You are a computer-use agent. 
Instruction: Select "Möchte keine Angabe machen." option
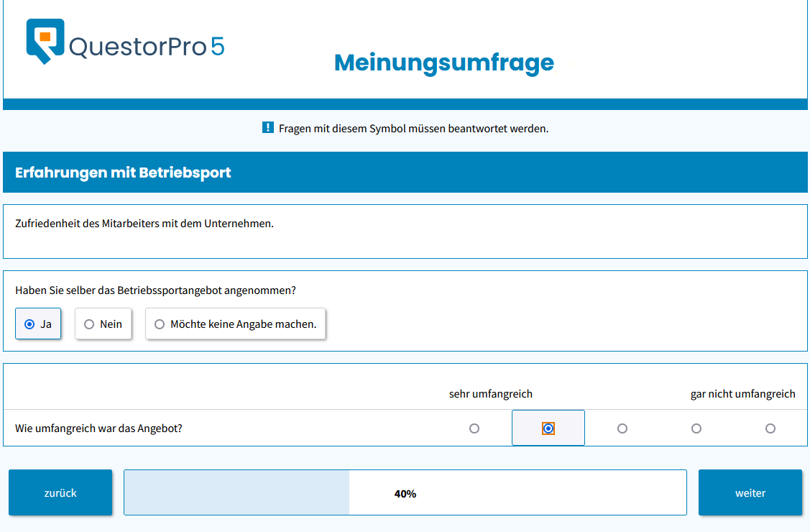point(160,324)
